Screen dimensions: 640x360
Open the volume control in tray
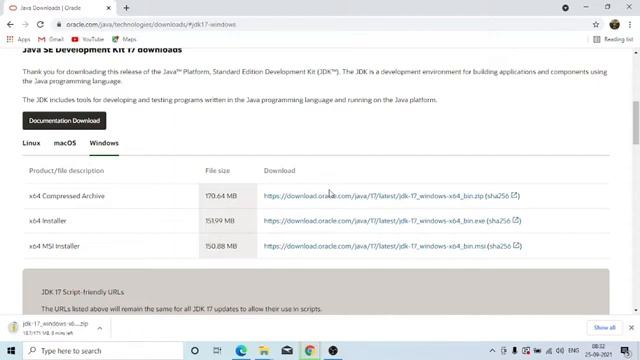[x=560, y=351]
